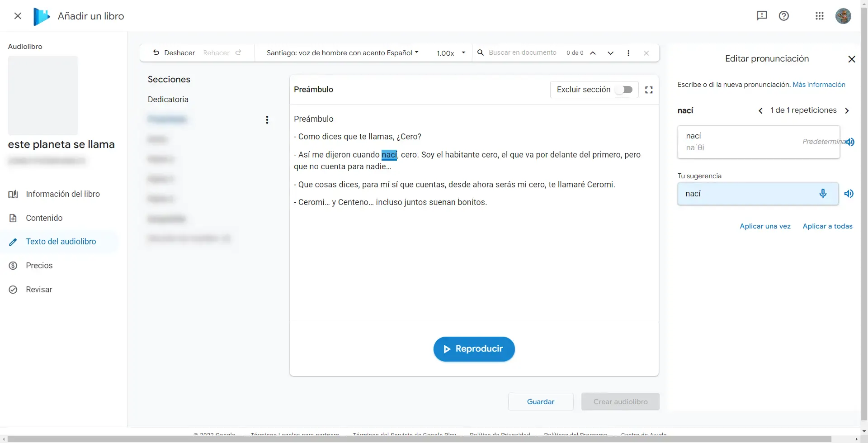Open the Google apps grid

point(819,16)
